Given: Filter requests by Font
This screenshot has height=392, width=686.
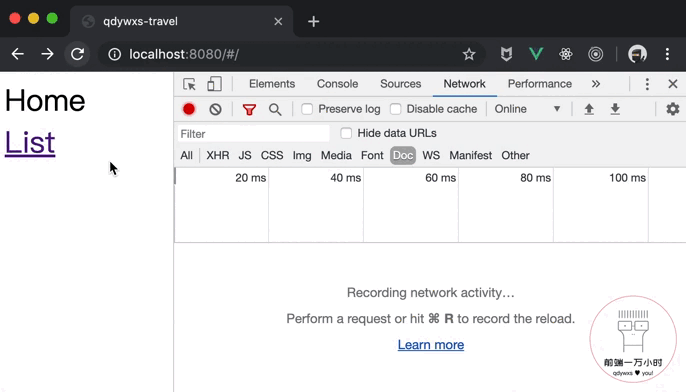Looking at the screenshot, I should click(x=372, y=155).
